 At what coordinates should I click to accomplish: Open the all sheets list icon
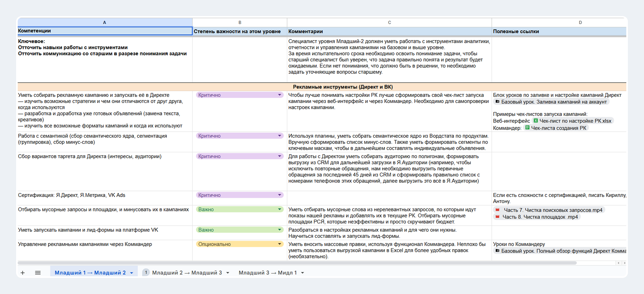[x=38, y=273]
